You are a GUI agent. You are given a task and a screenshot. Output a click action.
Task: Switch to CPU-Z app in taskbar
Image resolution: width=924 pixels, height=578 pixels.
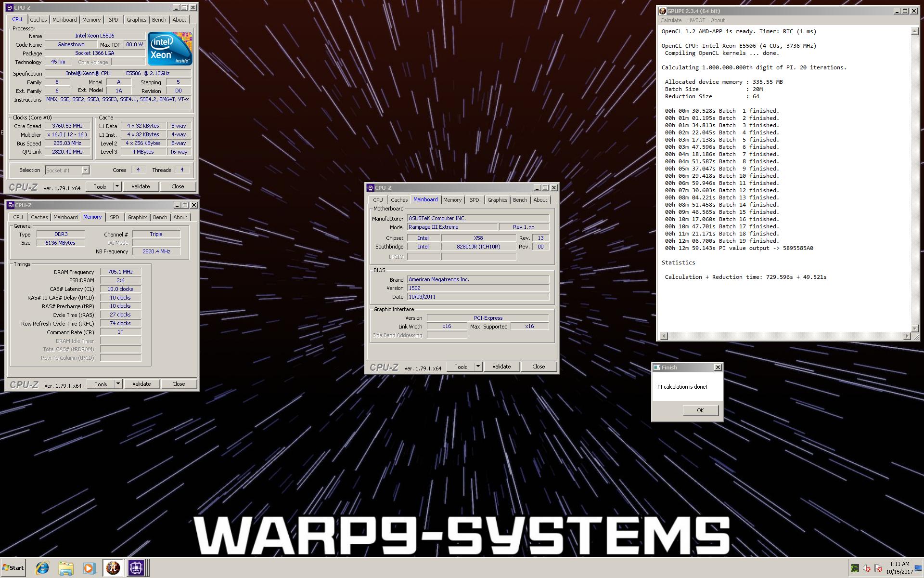[x=136, y=568]
